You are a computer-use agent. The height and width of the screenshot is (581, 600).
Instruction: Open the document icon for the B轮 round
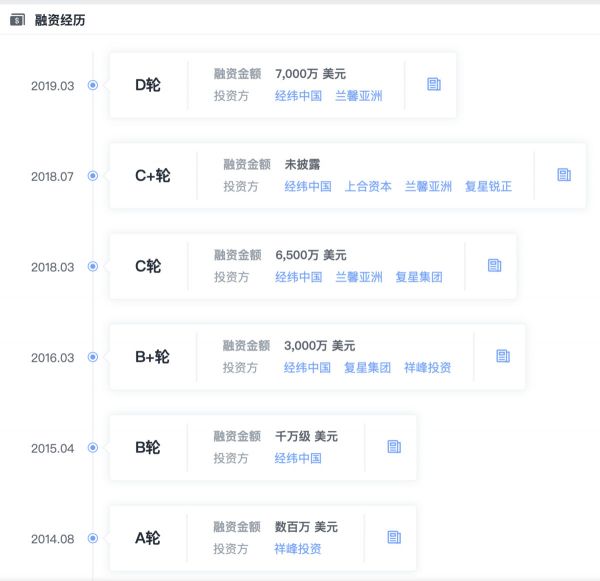pyautogui.click(x=394, y=447)
